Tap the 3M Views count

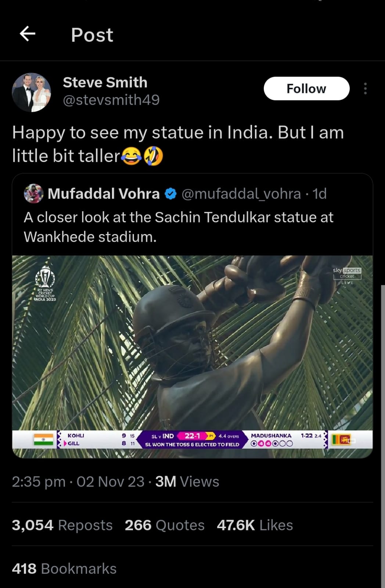(187, 481)
